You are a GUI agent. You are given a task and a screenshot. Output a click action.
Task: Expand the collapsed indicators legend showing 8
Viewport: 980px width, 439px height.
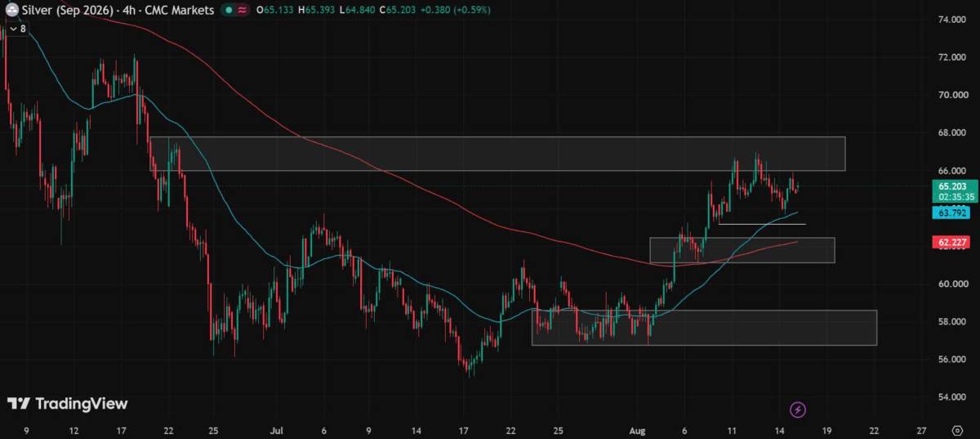pos(17,29)
